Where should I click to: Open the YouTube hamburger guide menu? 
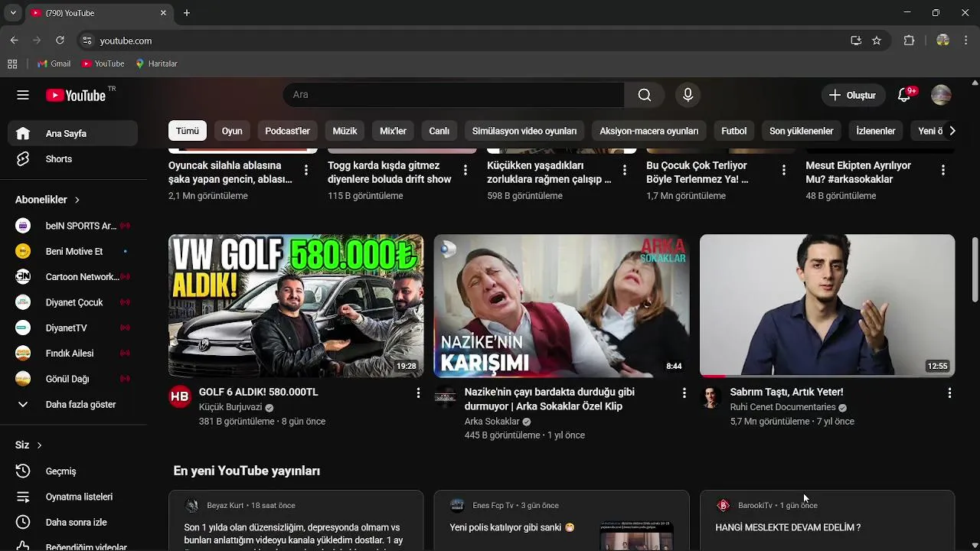23,95
